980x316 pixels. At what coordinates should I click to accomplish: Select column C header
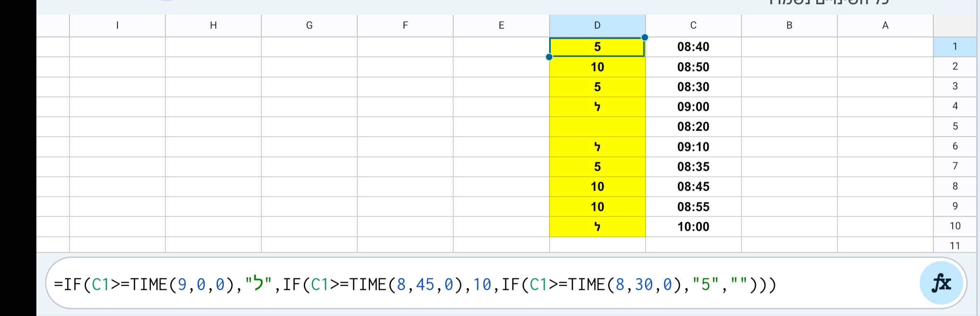[x=693, y=26]
